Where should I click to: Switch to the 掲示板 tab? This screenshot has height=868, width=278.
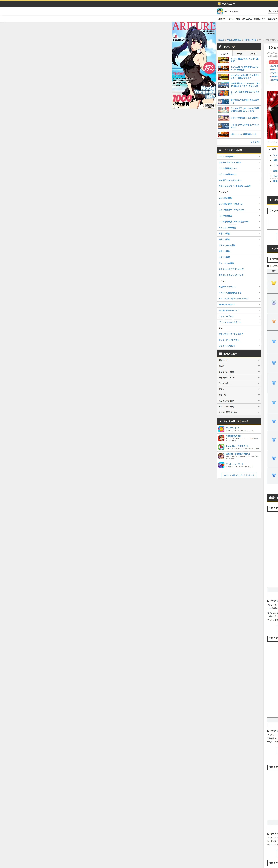239,54
